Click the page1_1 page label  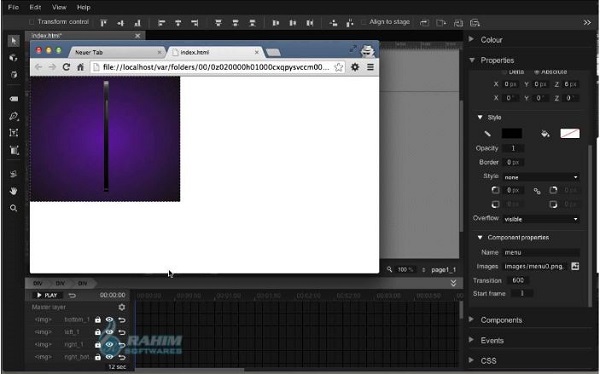pos(443,270)
